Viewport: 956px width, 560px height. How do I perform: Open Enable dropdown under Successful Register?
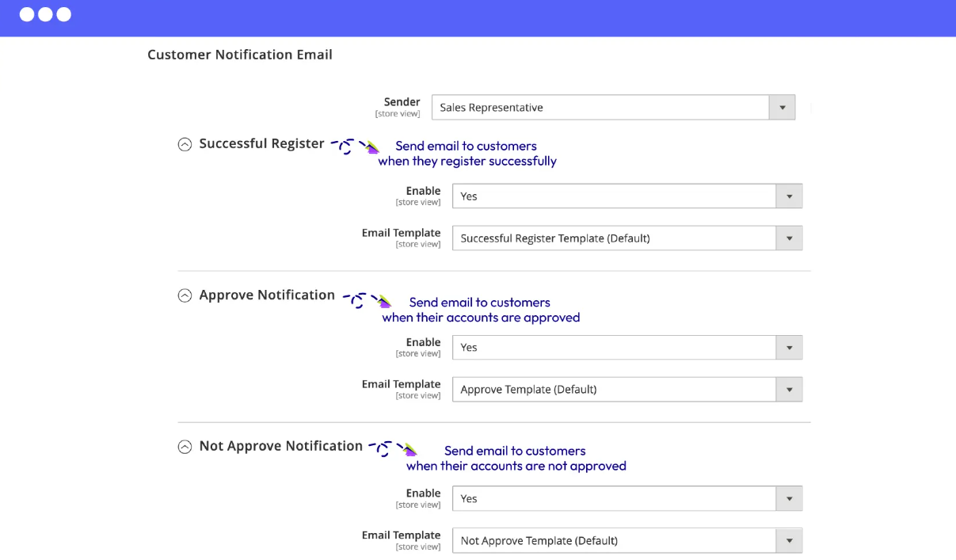point(627,196)
